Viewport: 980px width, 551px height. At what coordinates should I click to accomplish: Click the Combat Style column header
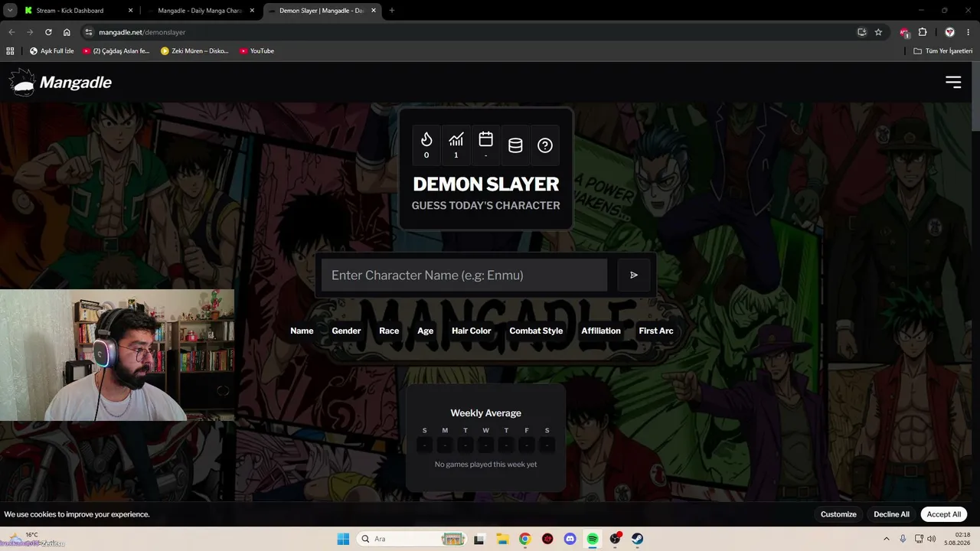tap(536, 331)
